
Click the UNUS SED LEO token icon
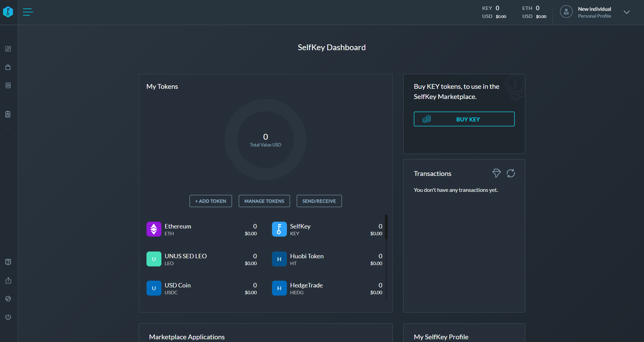(154, 259)
